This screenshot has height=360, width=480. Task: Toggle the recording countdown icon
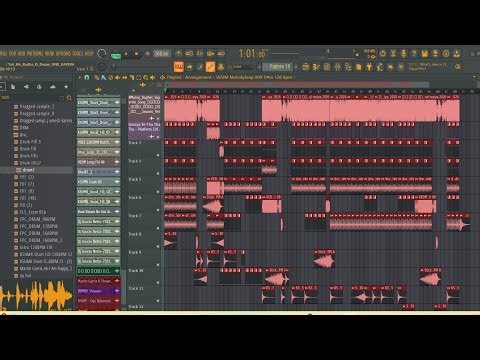click(200, 54)
